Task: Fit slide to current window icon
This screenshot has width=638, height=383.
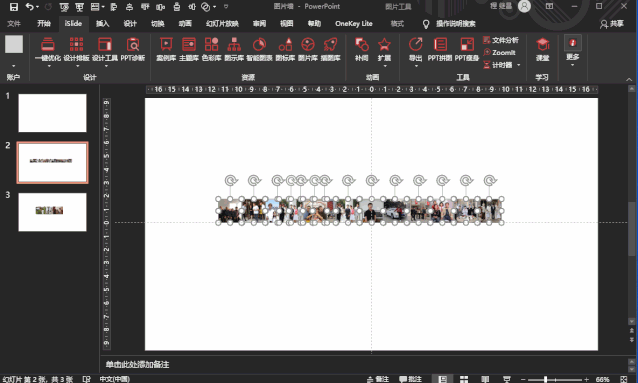Action: tap(623, 379)
